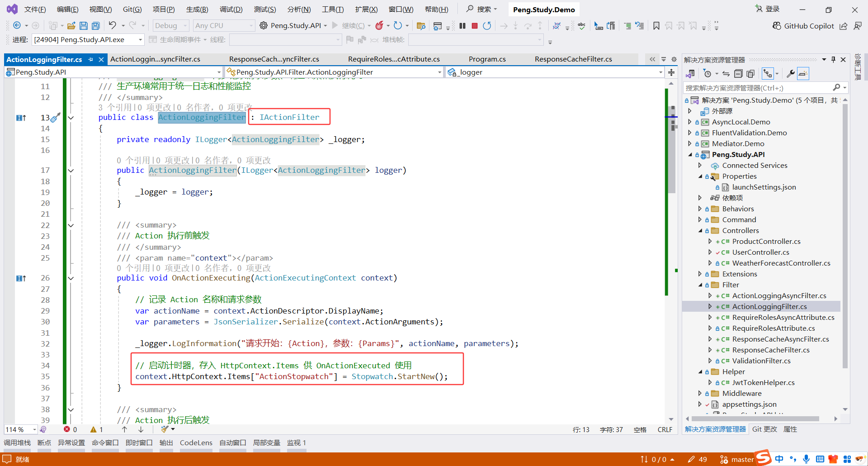Collapse the Controllers folder
This screenshot has height=466, width=868.
(700, 230)
